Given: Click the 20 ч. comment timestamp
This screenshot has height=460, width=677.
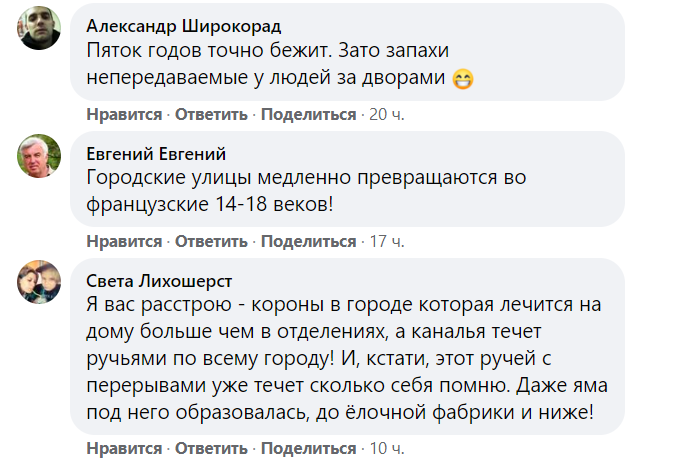Looking at the screenshot, I should 387,114.
